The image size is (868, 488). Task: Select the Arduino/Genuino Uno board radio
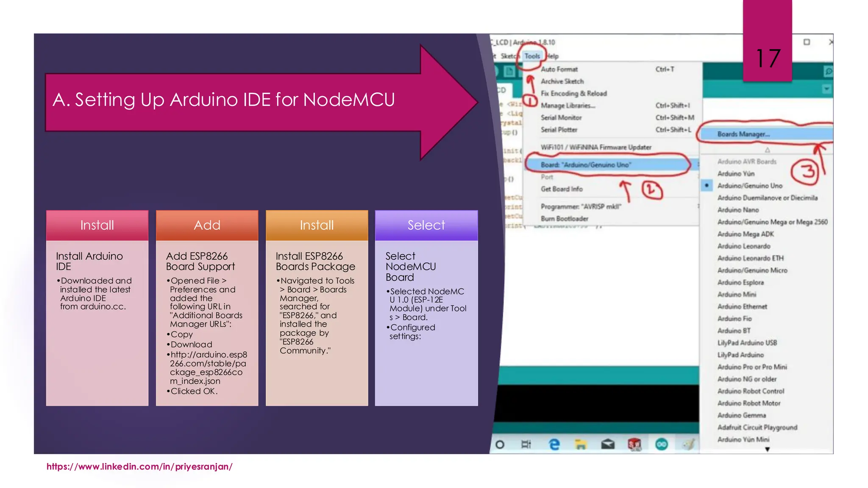(749, 186)
